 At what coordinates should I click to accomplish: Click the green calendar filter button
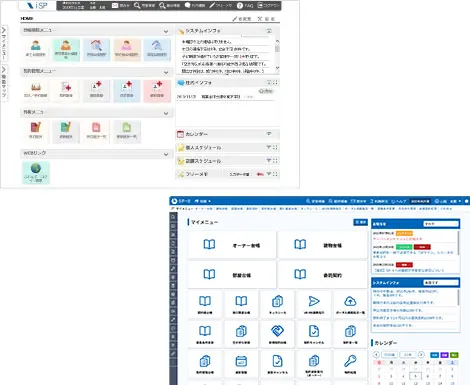(x=454, y=355)
